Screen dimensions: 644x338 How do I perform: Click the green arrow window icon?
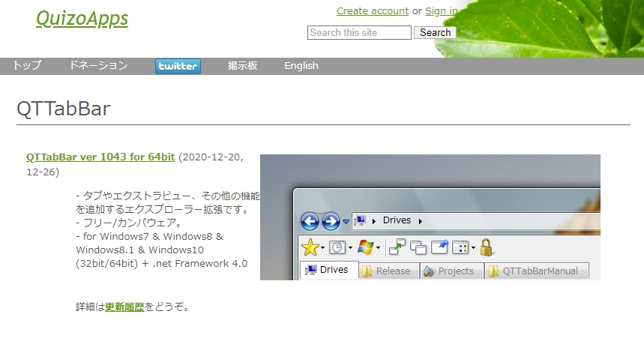pyautogui.click(x=397, y=247)
